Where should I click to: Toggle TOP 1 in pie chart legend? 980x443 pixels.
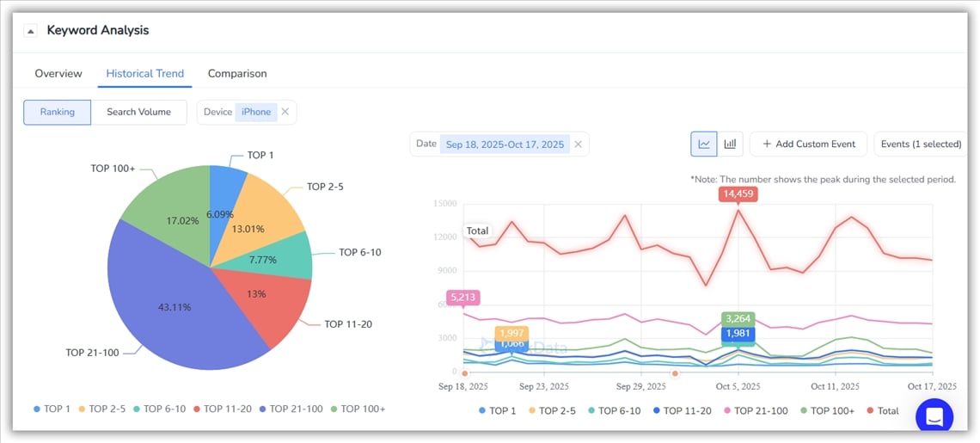(x=52, y=409)
